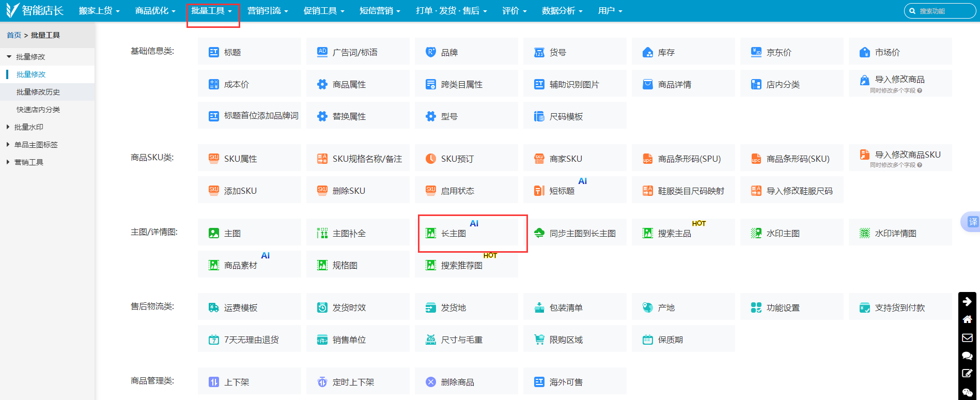Open the 长主图 AI tool
This screenshot has height=400, width=980.
(453, 234)
